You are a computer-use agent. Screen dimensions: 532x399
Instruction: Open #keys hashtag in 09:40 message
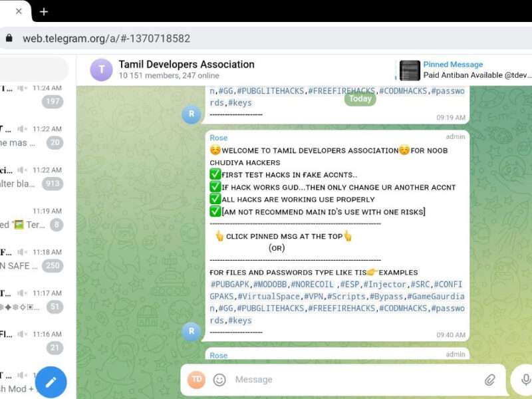tap(240, 321)
